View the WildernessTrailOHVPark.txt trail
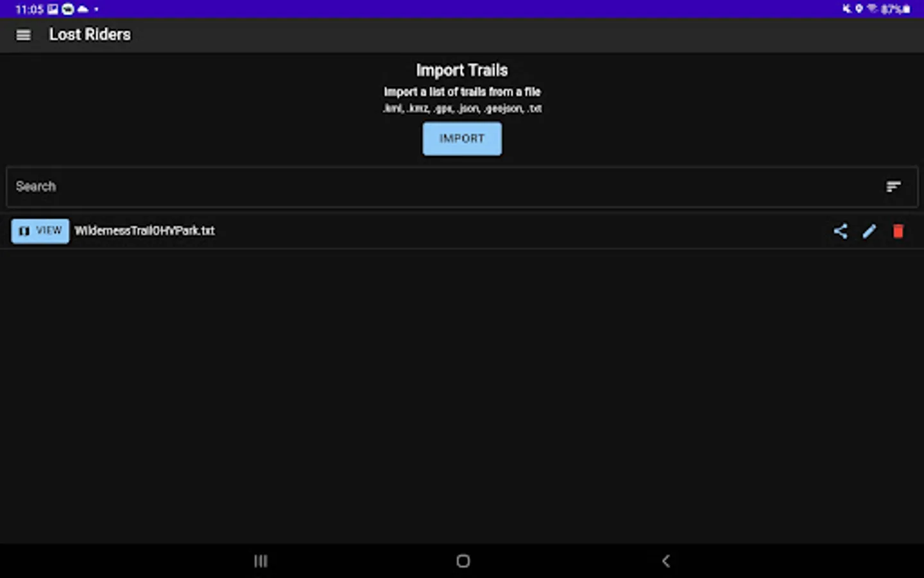This screenshot has height=578, width=924. pos(40,231)
